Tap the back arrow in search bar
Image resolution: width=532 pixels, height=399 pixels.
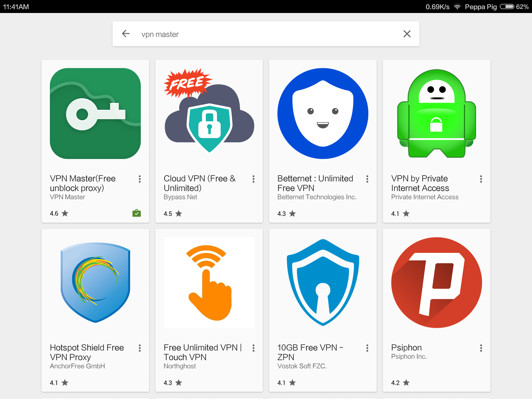click(126, 34)
